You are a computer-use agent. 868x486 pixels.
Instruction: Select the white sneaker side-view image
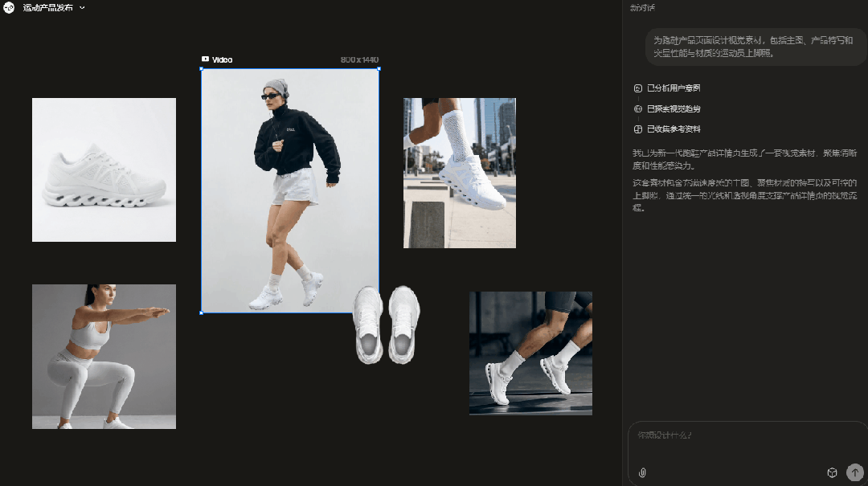[x=104, y=169]
